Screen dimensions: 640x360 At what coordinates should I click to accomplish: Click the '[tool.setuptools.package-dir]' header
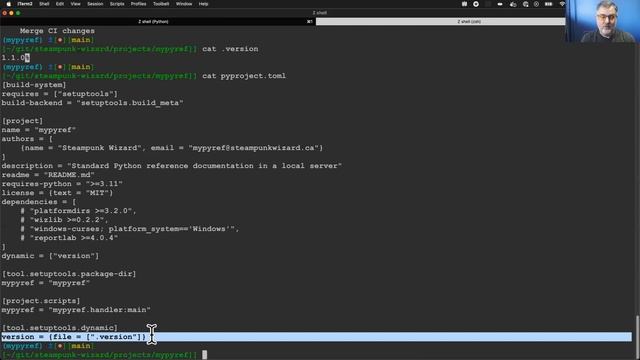69,274
